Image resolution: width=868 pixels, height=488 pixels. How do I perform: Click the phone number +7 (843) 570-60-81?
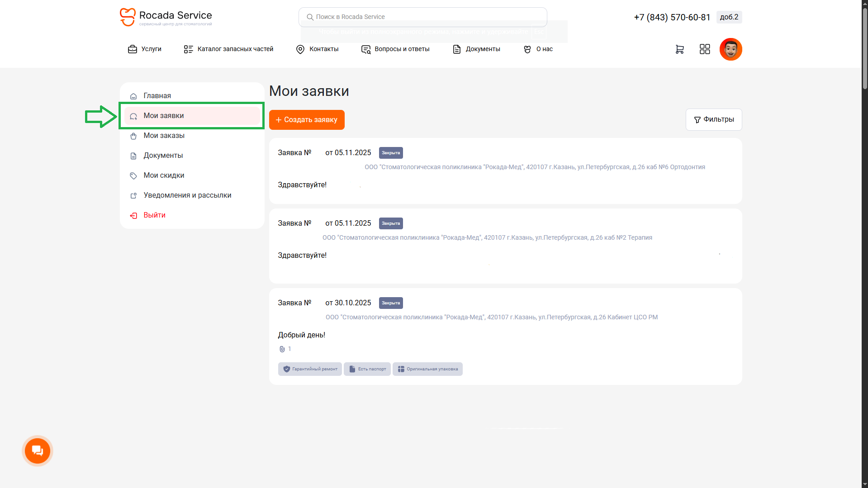[672, 17]
